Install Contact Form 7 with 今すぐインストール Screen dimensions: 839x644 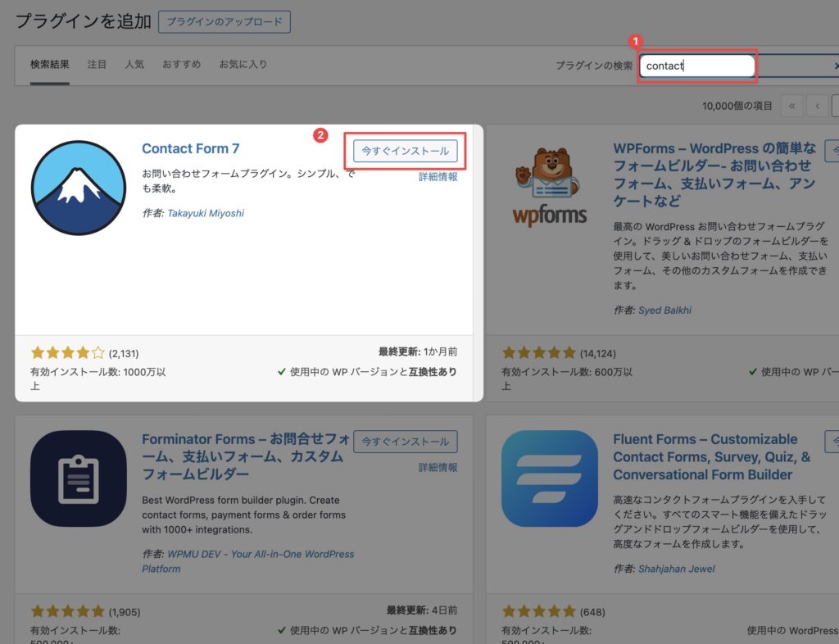[x=405, y=151]
